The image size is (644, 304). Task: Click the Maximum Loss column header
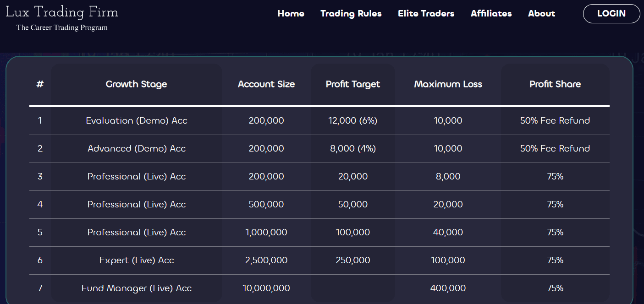coord(448,84)
